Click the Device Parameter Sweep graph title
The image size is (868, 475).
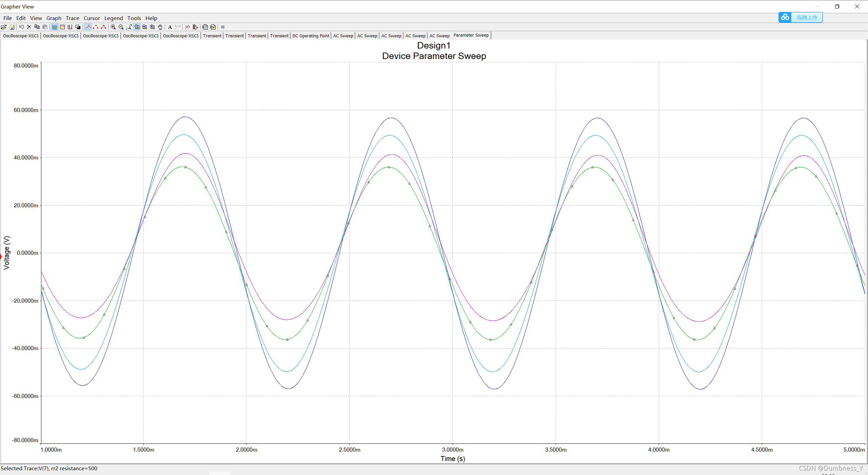pos(434,56)
